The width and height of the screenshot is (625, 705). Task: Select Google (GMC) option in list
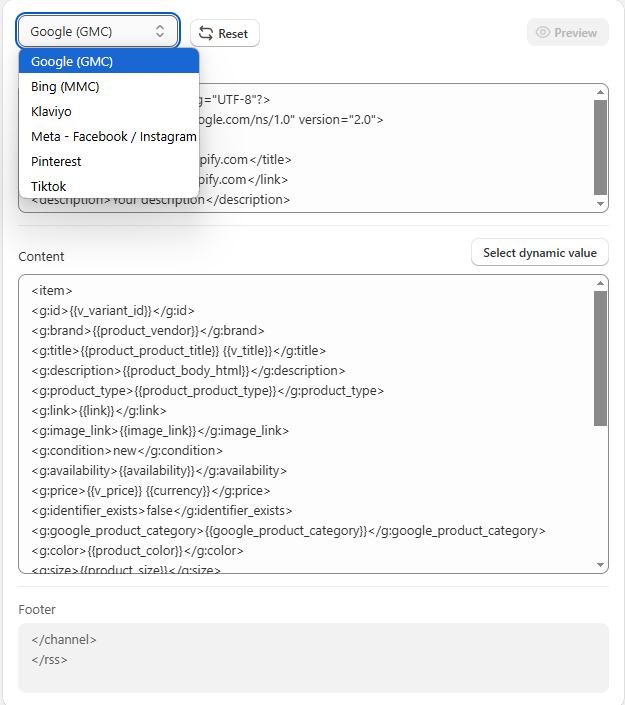[x=109, y=62]
